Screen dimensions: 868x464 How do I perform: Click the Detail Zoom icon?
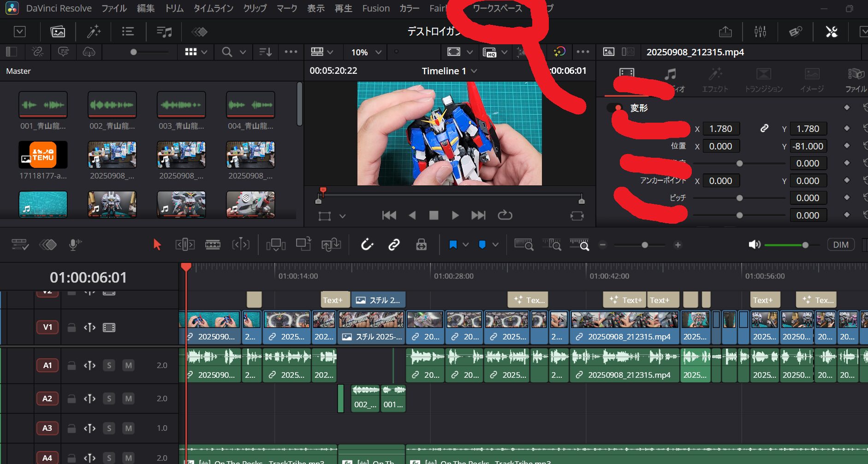(x=552, y=244)
